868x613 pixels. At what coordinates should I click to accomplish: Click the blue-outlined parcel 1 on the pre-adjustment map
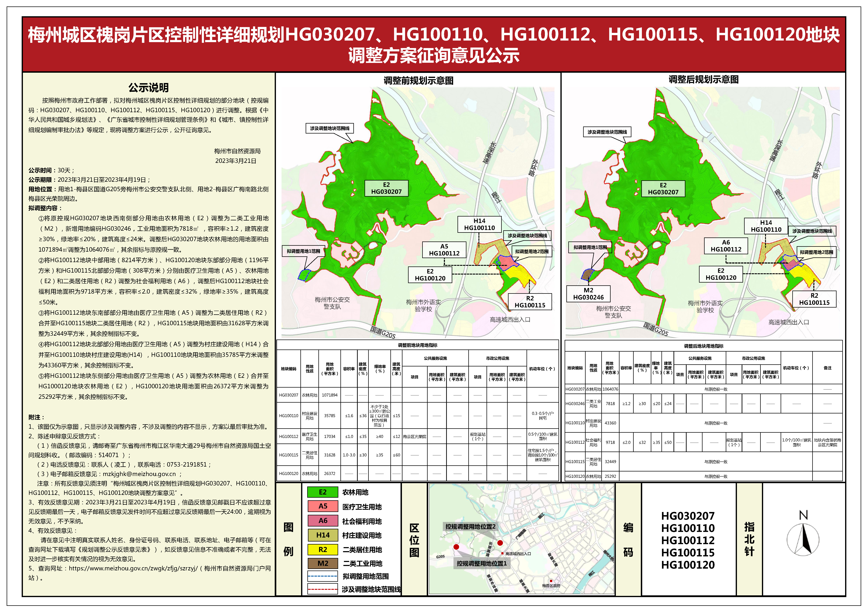coord(304,275)
